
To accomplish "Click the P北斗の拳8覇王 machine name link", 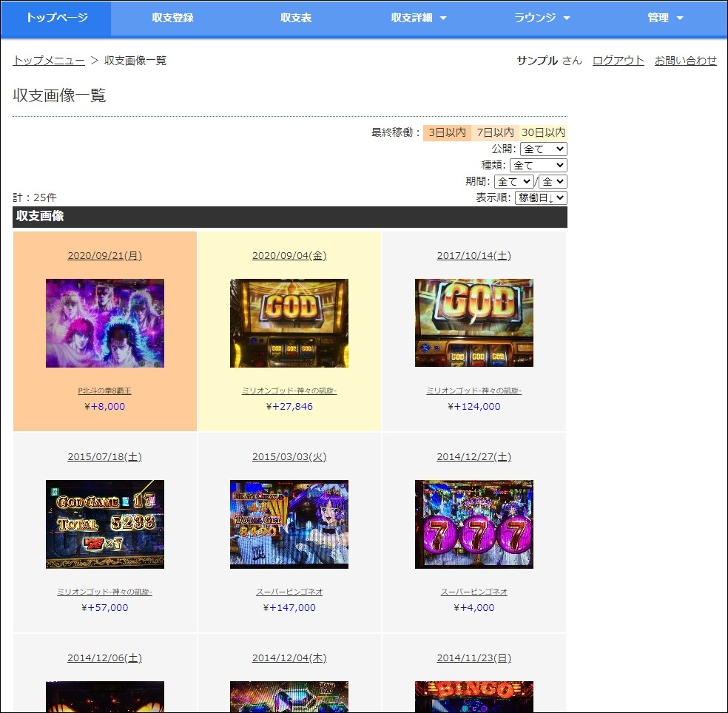I will (x=104, y=391).
